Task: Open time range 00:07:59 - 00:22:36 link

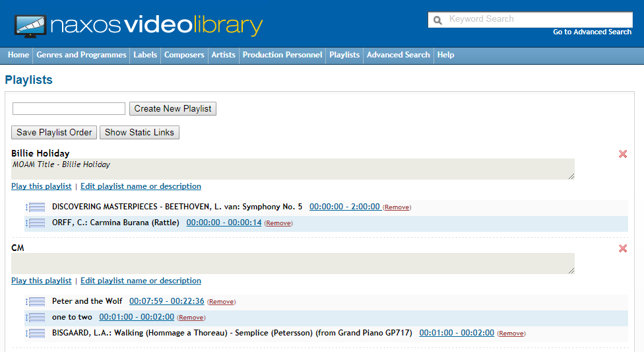Action: [167, 301]
